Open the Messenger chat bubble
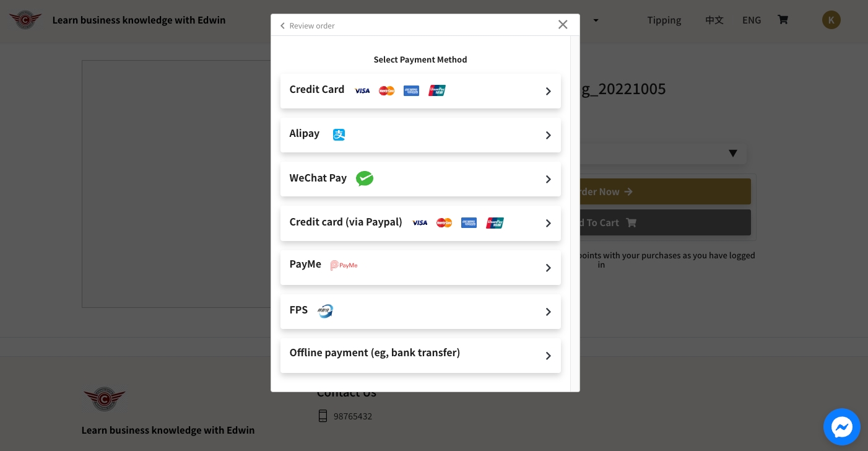 841,427
